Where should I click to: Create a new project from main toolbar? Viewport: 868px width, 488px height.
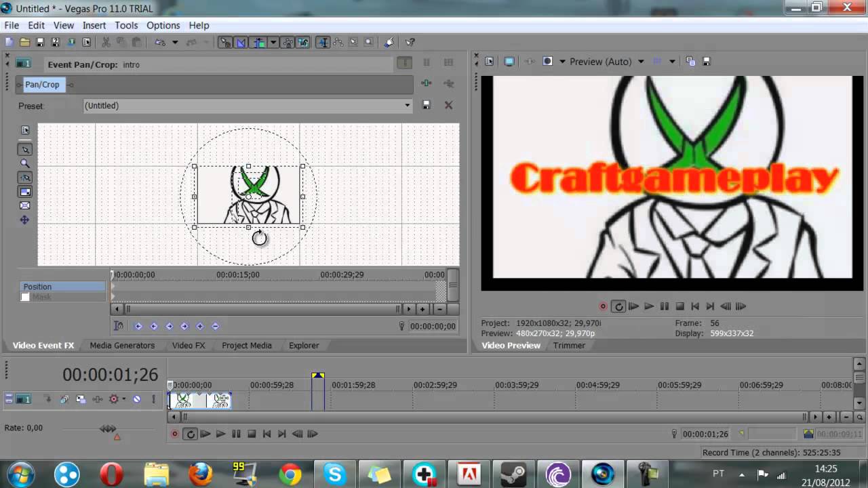(x=9, y=42)
